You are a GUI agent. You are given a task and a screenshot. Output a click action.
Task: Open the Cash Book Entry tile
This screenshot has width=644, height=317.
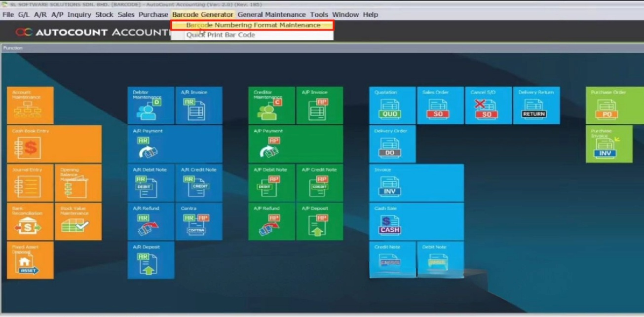(54, 144)
